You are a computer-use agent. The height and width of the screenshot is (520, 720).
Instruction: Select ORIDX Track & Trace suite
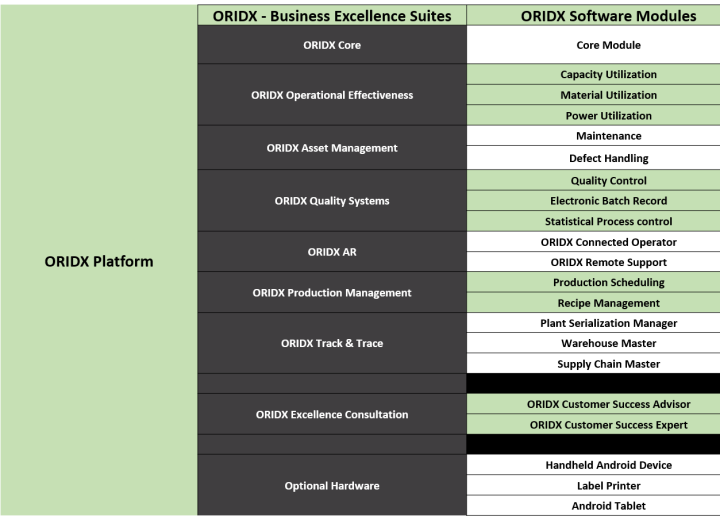332,343
